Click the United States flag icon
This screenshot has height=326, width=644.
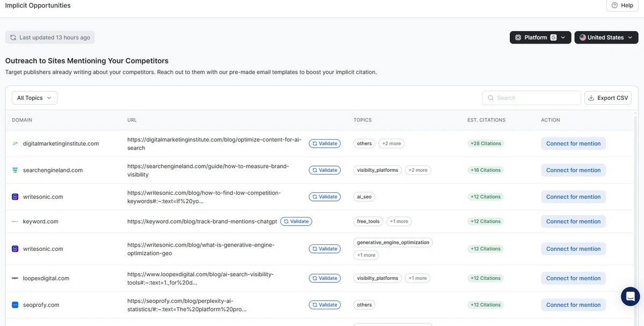(582, 37)
